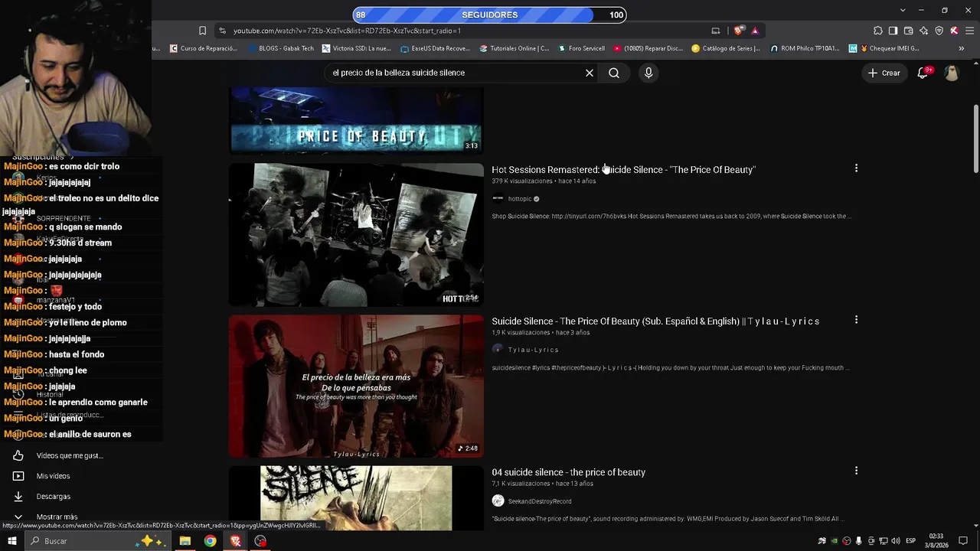
Task: Open File Explorer from the taskbar
Action: tap(185, 541)
